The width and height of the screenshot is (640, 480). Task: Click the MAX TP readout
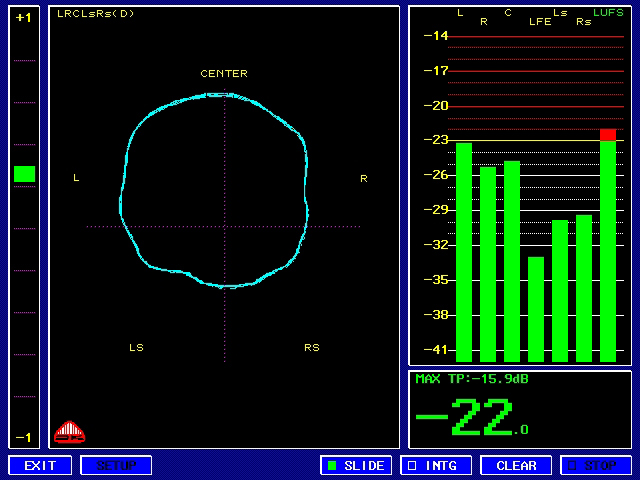[471, 379]
